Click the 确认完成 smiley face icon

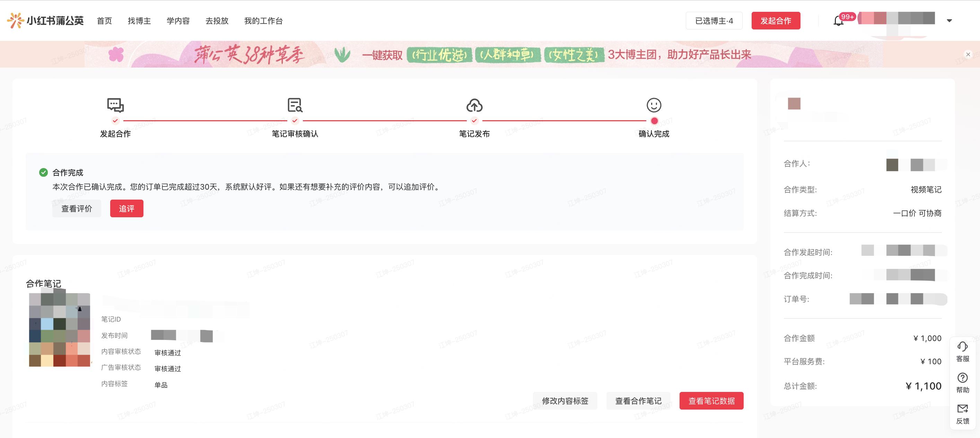[x=654, y=105]
